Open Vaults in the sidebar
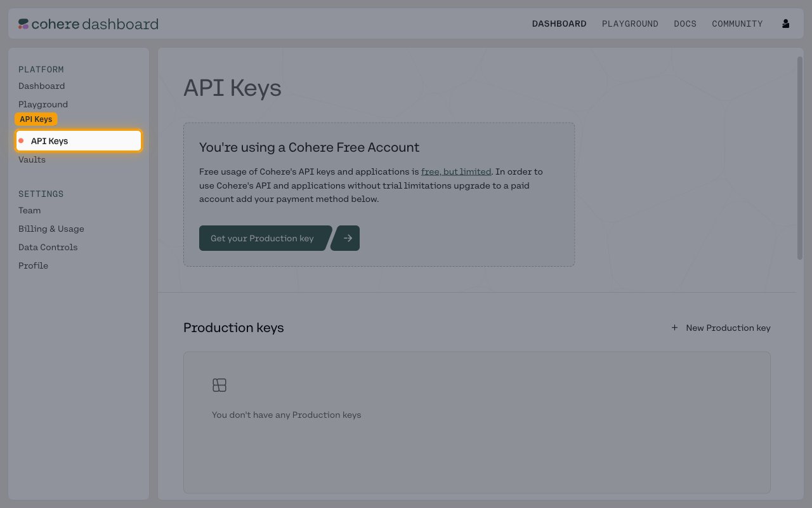The width and height of the screenshot is (812, 508). [32, 159]
